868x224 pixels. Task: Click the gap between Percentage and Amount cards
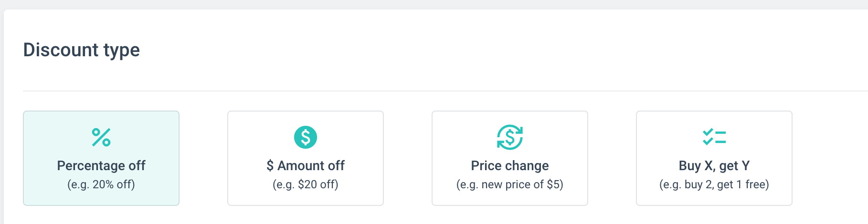(x=203, y=158)
